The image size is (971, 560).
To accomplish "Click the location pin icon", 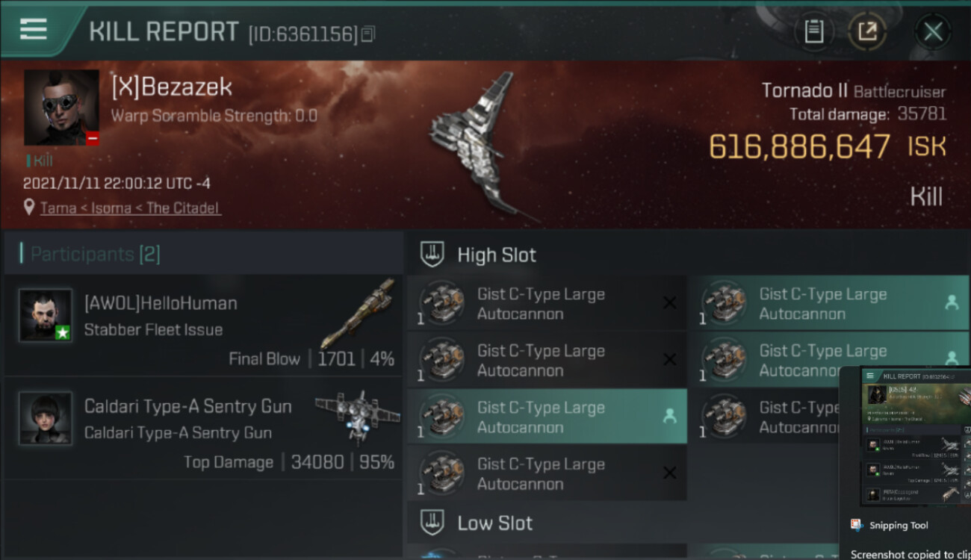I will pyautogui.click(x=29, y=208).
